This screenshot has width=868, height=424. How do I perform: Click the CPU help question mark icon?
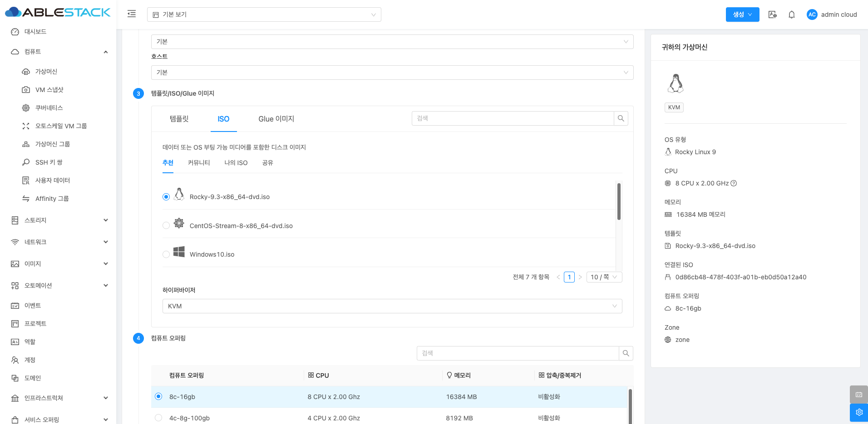coord(734,183)
